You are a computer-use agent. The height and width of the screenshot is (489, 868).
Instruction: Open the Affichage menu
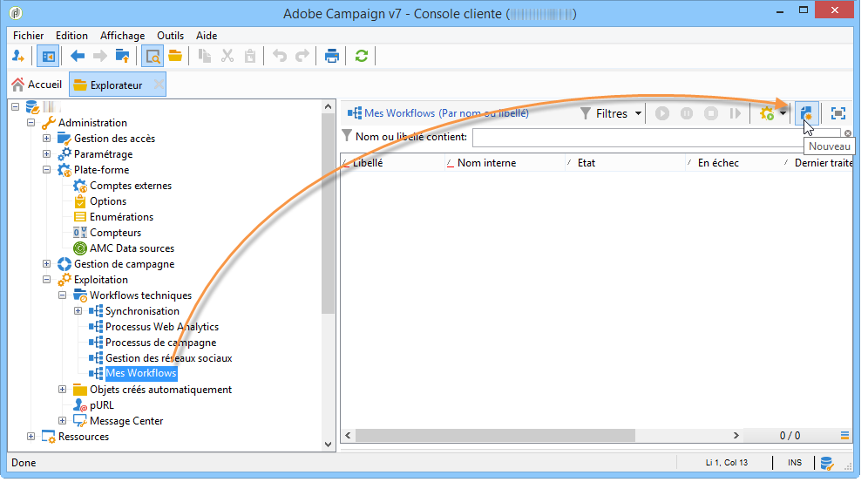[x=122, y=36]
